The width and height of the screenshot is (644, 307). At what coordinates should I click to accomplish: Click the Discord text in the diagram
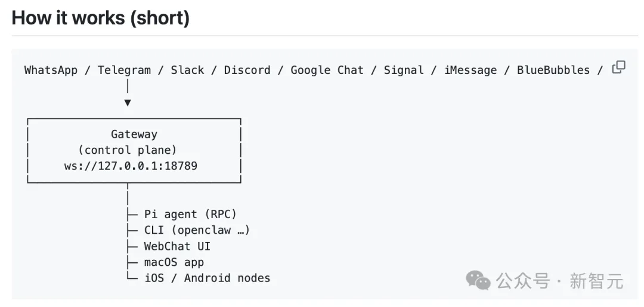(x=247, y=70)
